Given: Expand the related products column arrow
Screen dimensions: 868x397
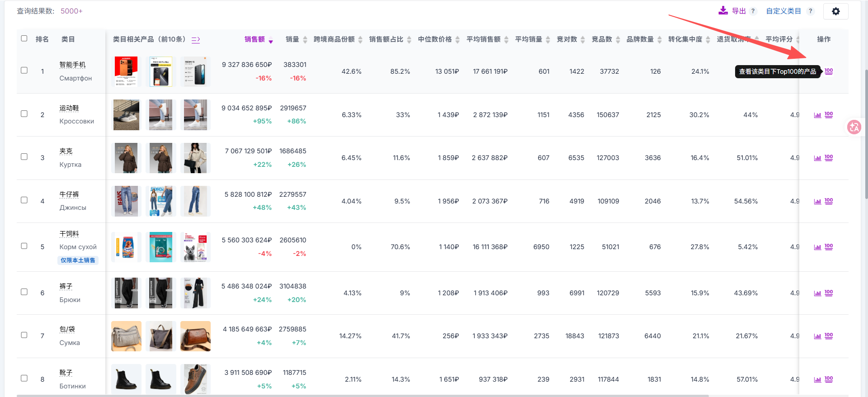Looking at the screenshot, I should (x=196, y=40).
